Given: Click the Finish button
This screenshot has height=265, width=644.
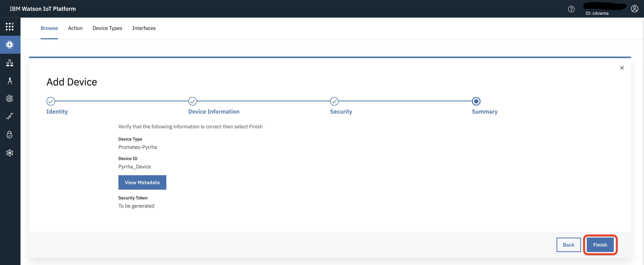Looking at the screenshot, I should pos(600,245).
